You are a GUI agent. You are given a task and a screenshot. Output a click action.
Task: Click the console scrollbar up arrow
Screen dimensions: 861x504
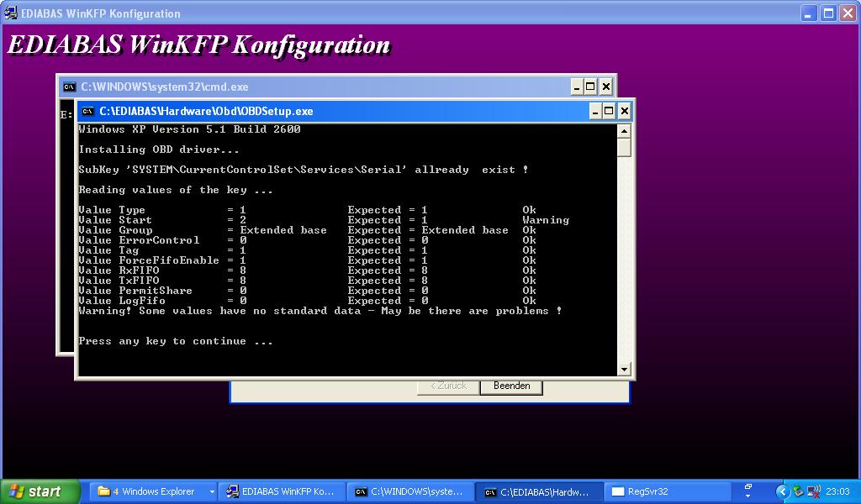[624, 131]
